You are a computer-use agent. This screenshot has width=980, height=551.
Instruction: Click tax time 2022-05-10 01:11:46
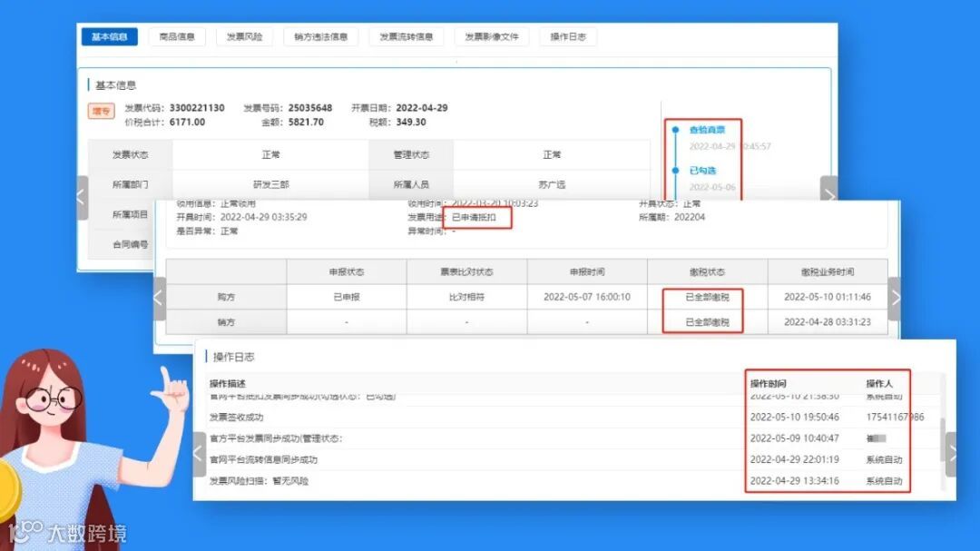(x=828, y=297)
